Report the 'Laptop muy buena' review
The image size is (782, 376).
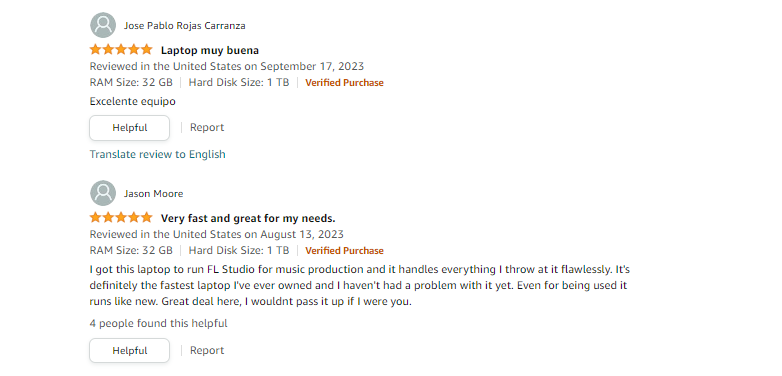coord(207,128)
